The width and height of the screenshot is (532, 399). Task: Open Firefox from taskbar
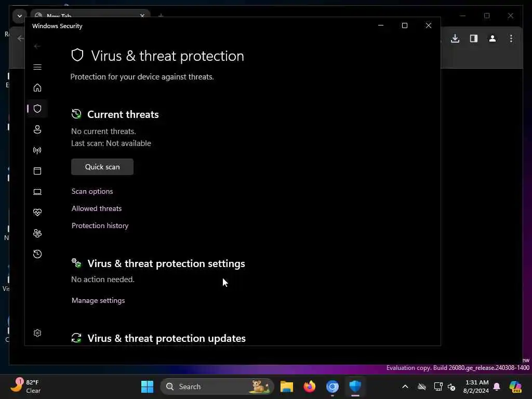[x=310, y=387]
